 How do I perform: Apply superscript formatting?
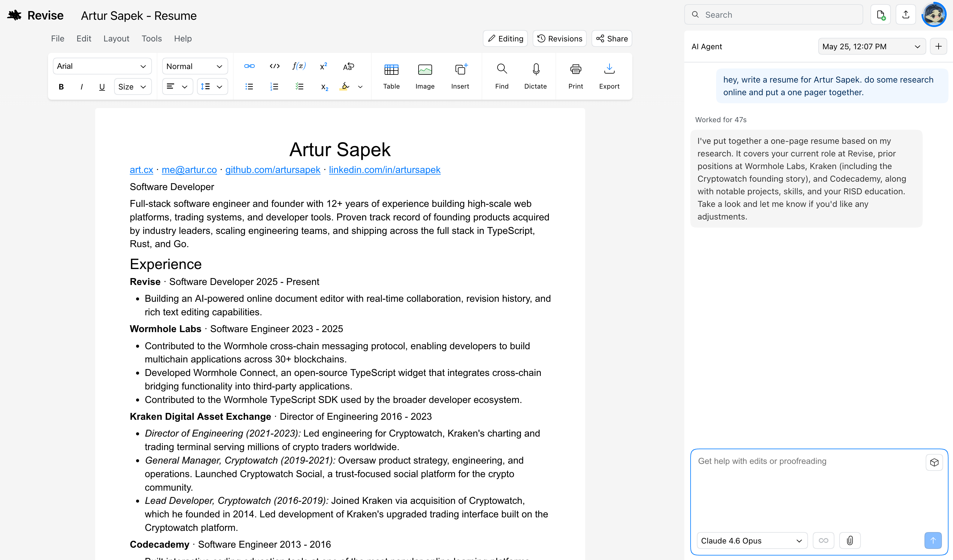pyautogui.click(x=323, y=66)
